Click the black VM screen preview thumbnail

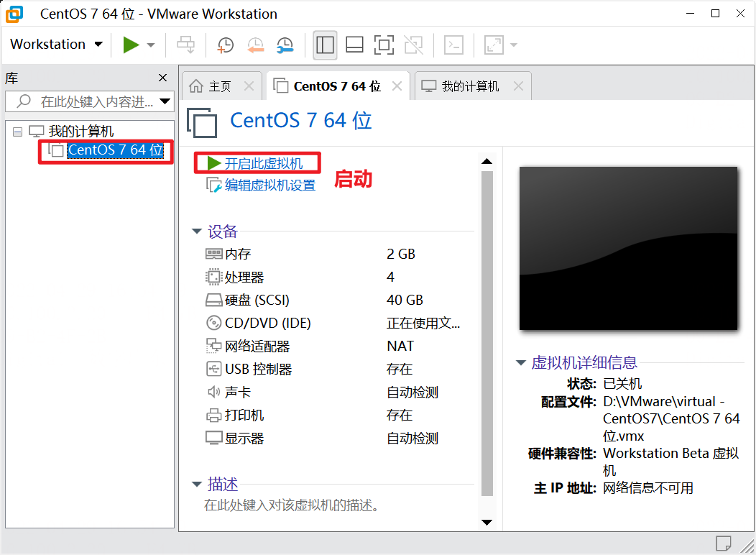[628, 248]
